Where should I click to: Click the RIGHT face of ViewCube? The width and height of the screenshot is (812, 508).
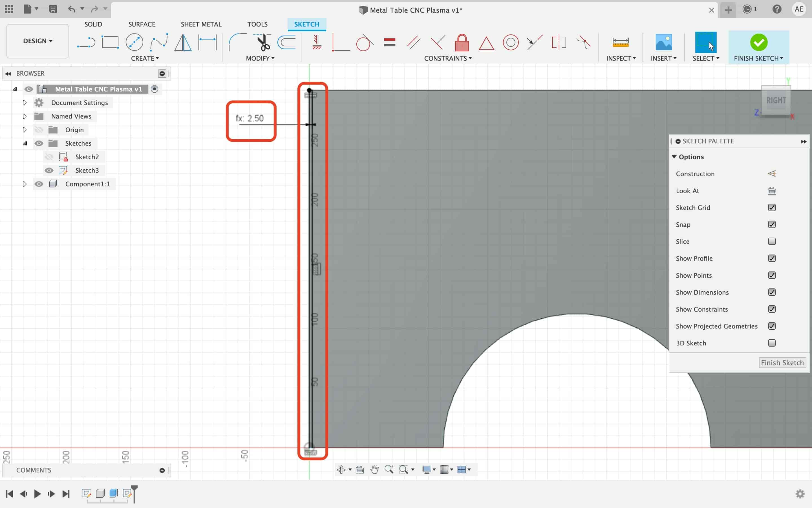pyautogui.click(x=776, y=100)
